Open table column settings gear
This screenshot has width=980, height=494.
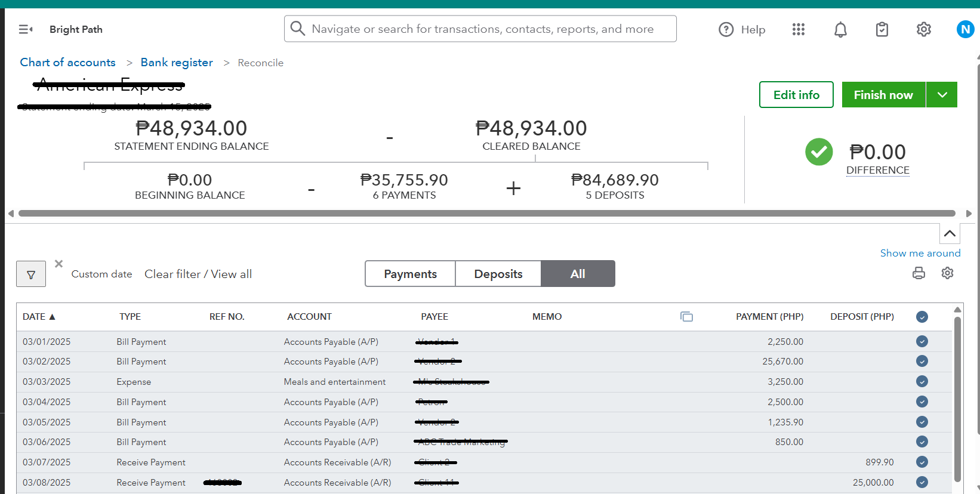click(x=947, y=273)
